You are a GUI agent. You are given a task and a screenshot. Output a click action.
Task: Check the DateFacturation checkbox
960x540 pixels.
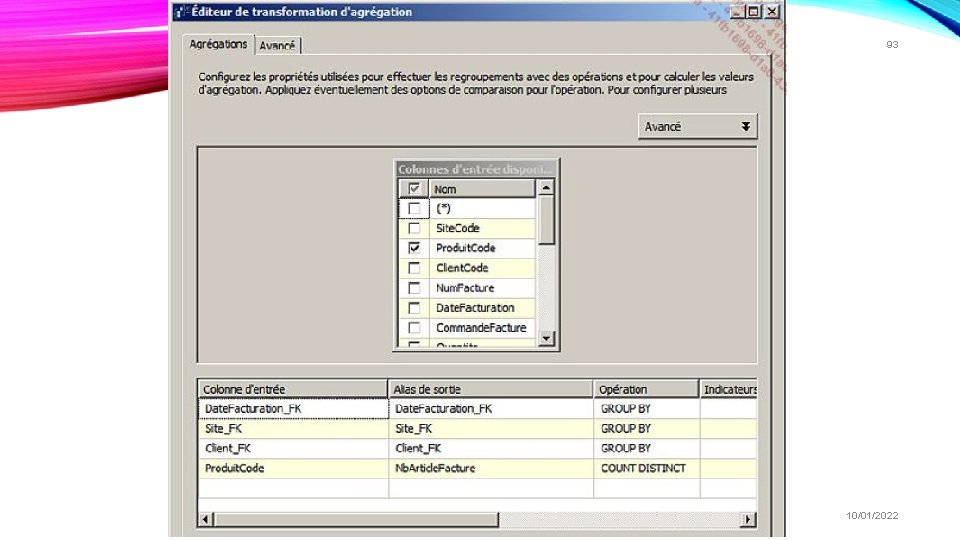pos(414,308)
